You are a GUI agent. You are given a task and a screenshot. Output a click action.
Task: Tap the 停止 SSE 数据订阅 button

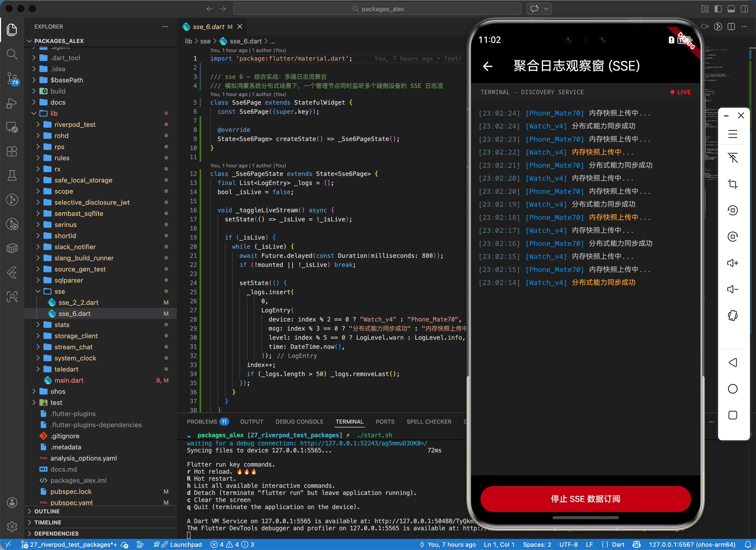[585, 499]
